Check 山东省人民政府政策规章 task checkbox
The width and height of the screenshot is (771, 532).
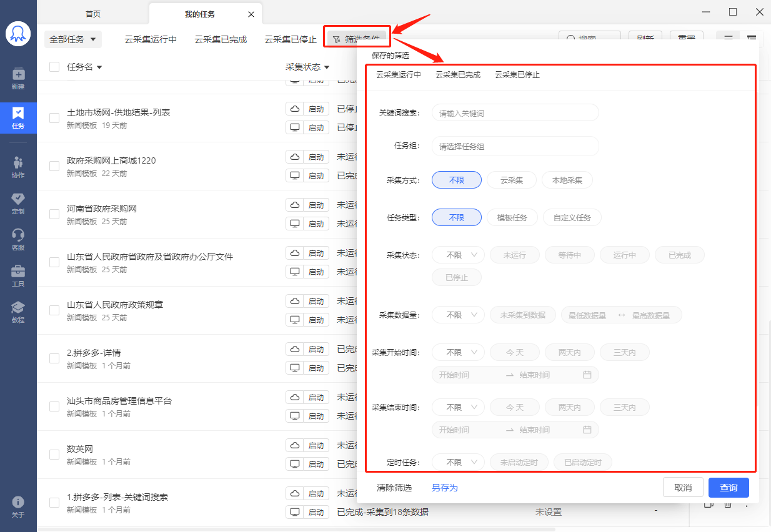pos(54,310)
